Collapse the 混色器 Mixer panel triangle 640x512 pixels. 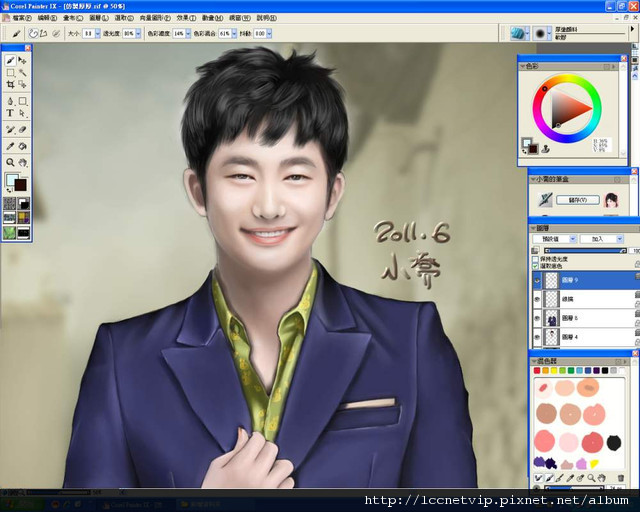tap(533, 361)
